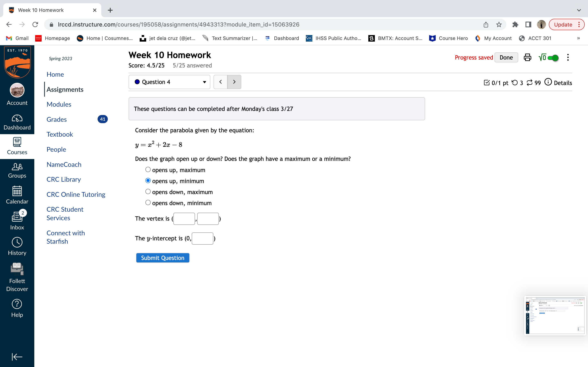Open the Modules course menu item
588x367 pixels.
59,104
